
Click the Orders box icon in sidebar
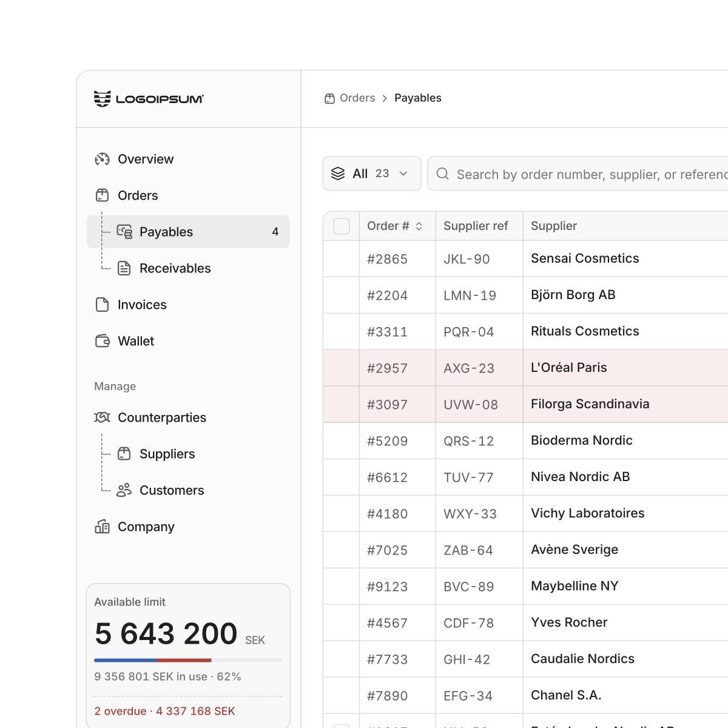coord(102,195)
